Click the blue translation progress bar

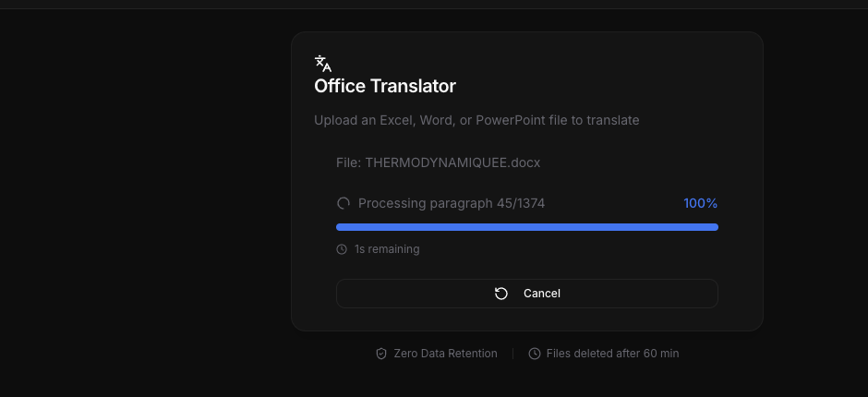click(527, 227)
